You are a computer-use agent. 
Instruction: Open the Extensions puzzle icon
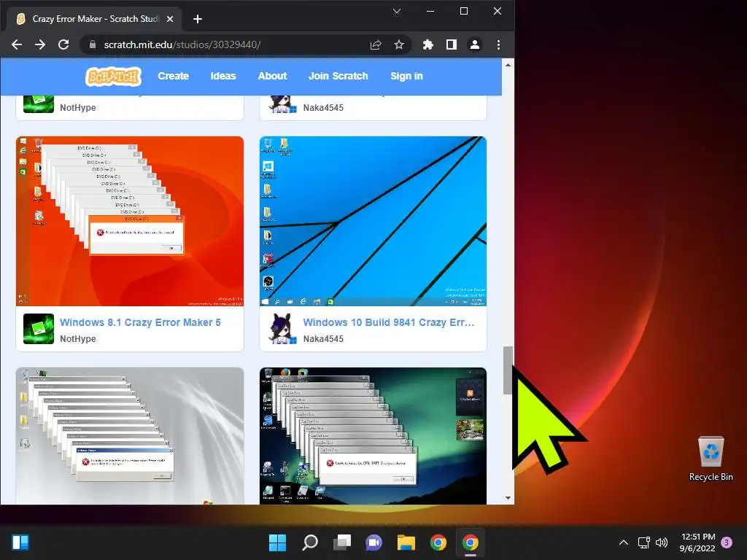[x=427, y=44]
